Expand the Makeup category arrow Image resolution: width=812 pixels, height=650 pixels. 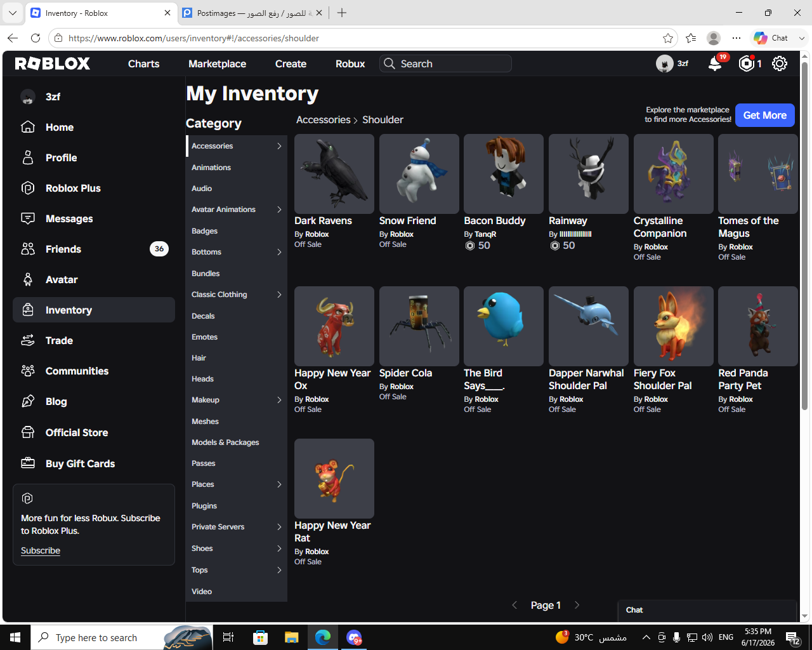[x=279, y=400]
